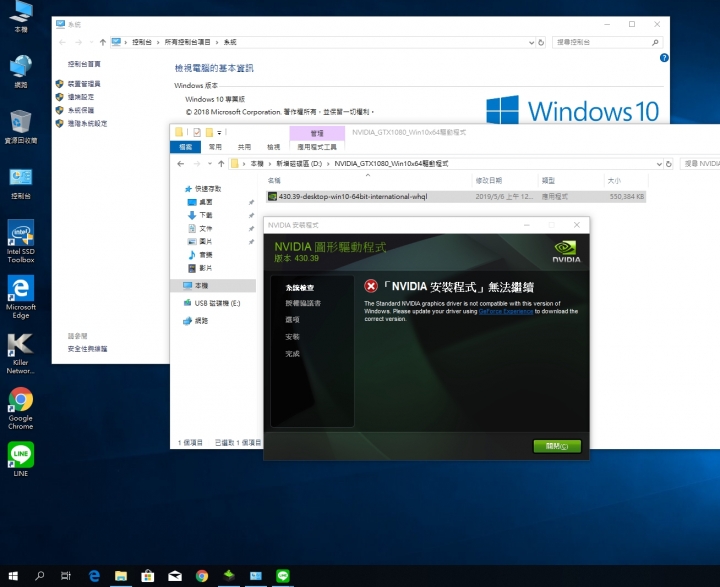This screenshot has height=587, width=720.
Task: Open Edge from the taskbar
Action: click(94, 576)
